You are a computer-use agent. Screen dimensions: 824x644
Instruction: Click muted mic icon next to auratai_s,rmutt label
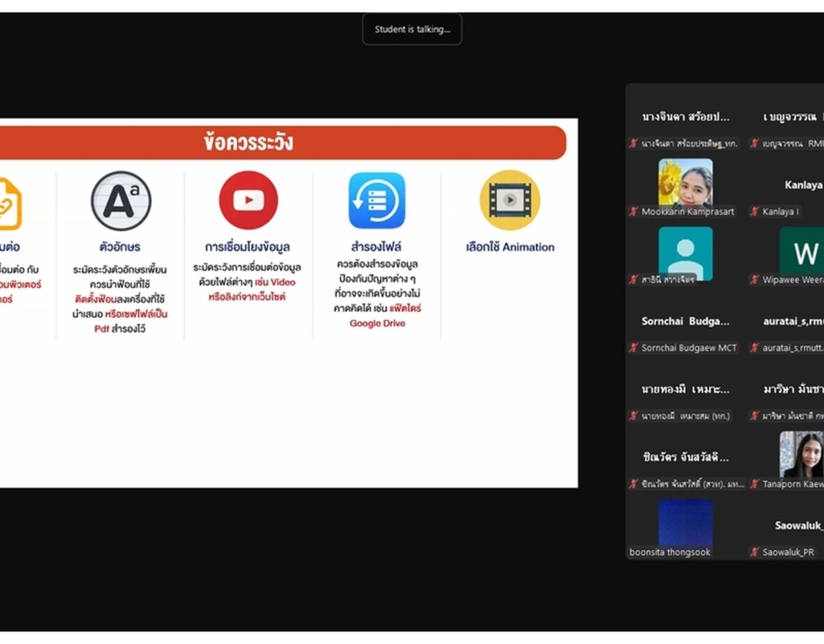[x=754, y=348]
